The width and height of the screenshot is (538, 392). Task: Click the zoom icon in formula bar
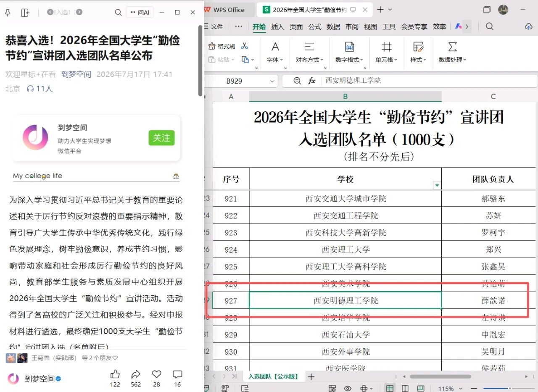297,81
